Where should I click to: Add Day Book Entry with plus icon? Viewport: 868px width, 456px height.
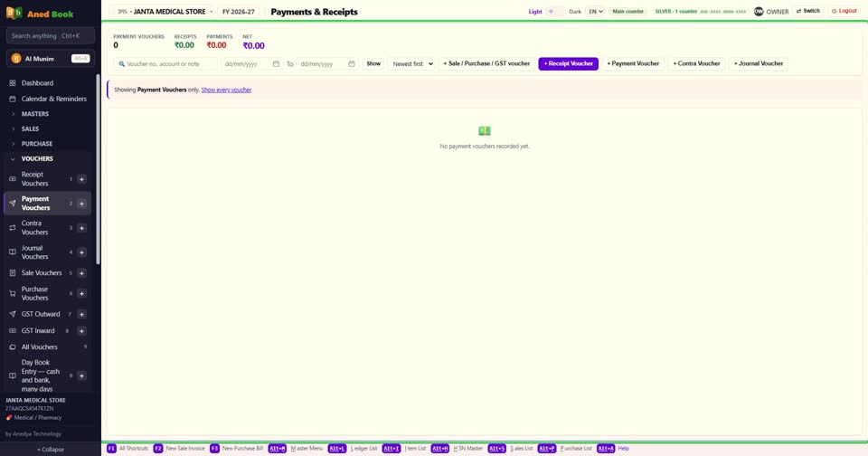pyautogui.click(x=81, y=375)
